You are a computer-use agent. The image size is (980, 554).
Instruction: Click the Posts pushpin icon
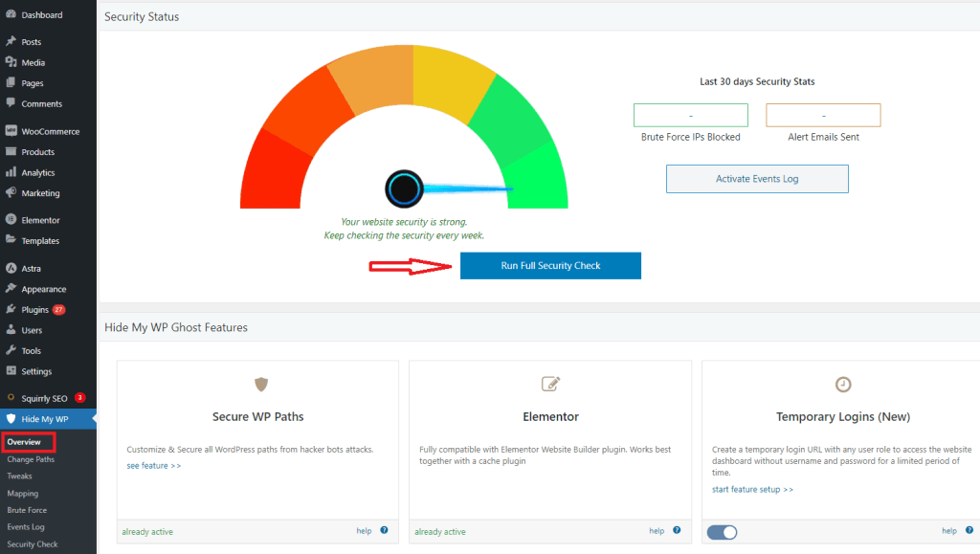click(11, 41)
